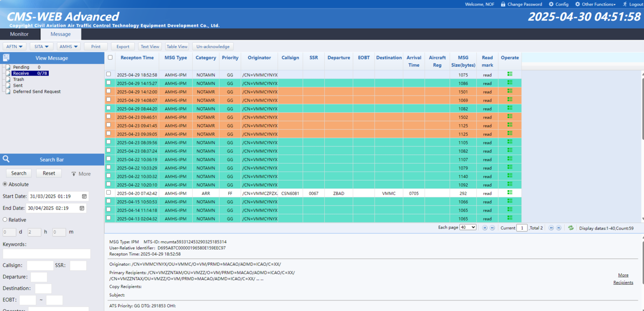Tick the select-all checkbox in table header
The width and height of the screenshot is (644, 311).
point(110,57)
